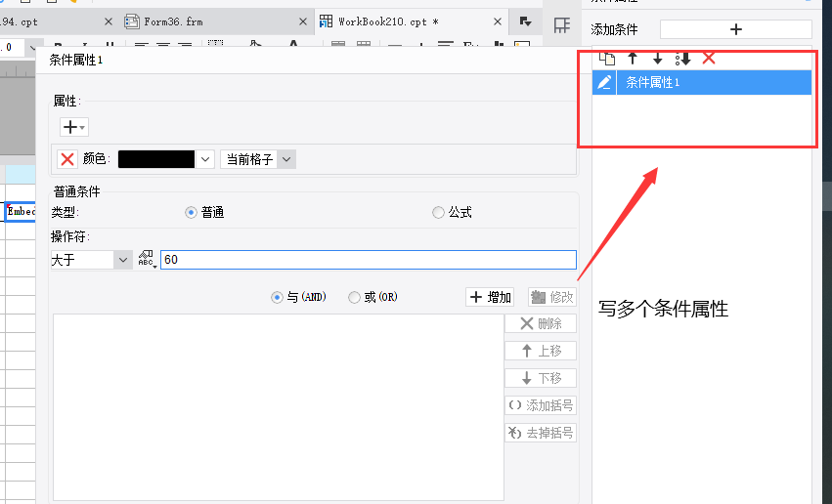Image resolution: width=832 pixels, height=504 pixels.
Task: Close the Form36.frm tab
Action: tap(303, 21)
